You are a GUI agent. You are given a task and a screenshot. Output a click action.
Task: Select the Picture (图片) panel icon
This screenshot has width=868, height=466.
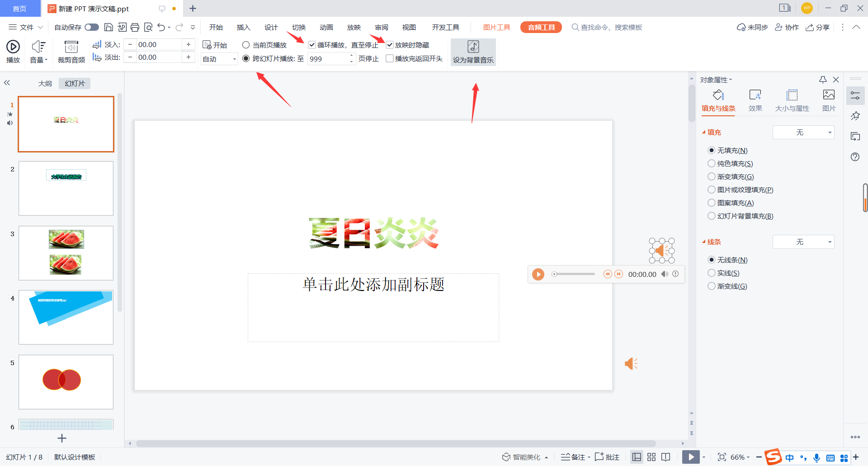[829, 95]
